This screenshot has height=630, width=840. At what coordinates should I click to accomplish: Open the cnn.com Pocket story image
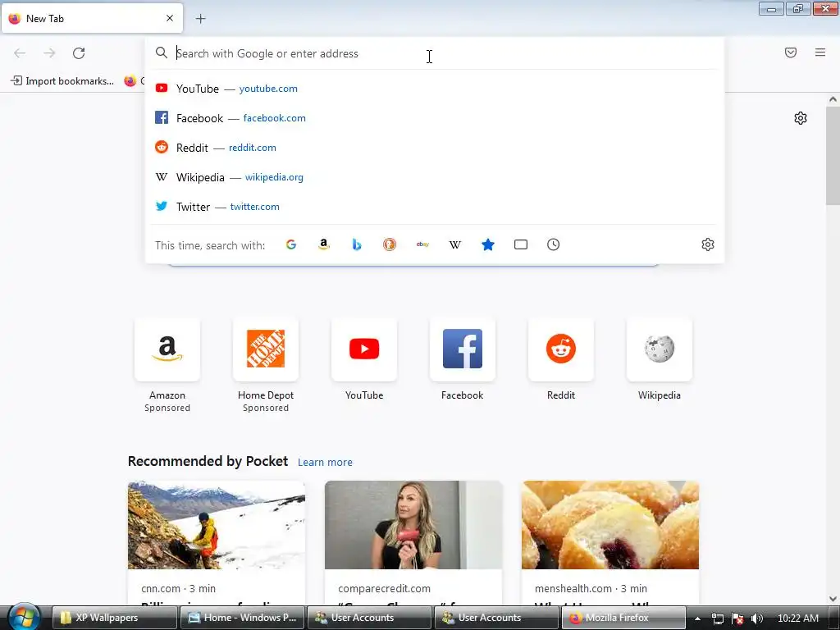click(x=217, y=525)
